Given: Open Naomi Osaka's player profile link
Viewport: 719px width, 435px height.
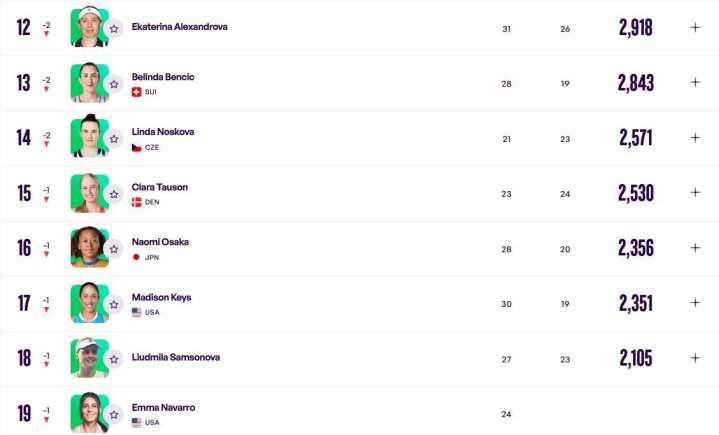Looking at the screenshot, I should tap(160, 242).
